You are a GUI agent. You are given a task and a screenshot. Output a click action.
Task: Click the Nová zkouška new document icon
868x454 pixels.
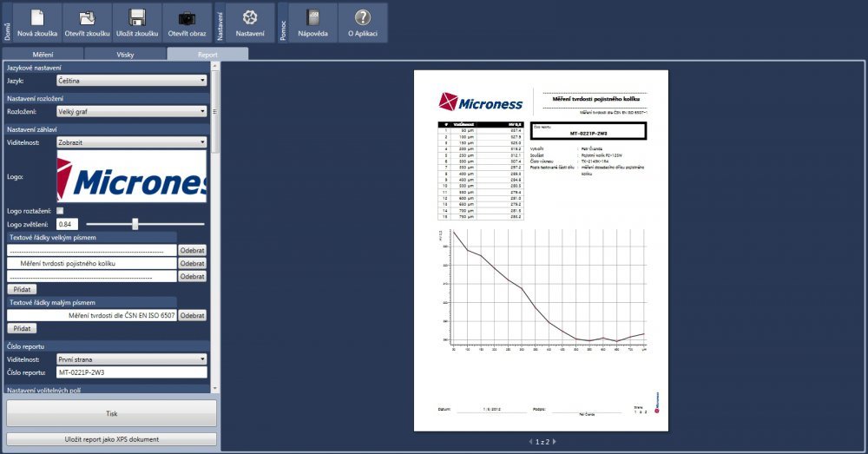(x=37, y=17)
